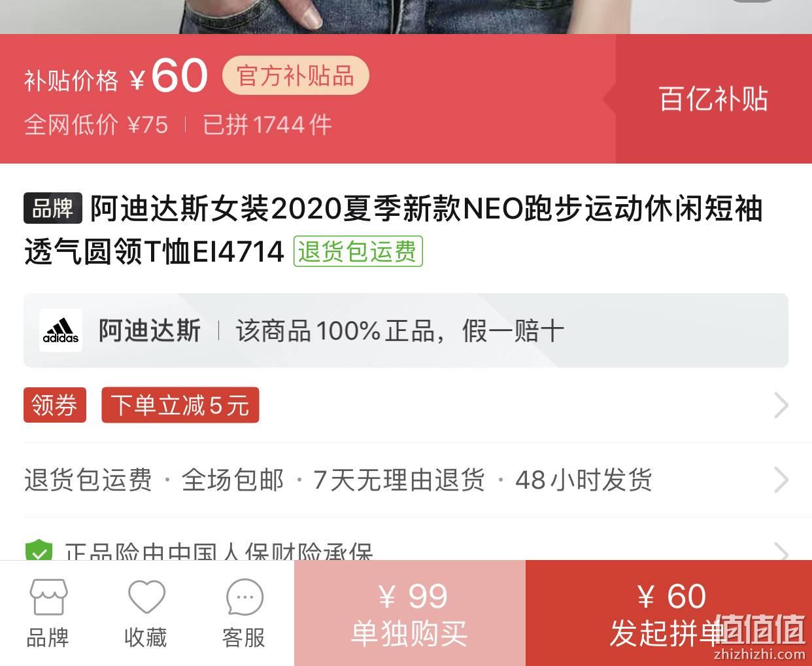The width and height of the screenshot is (812, 666).
Task: Open the 百亿补贴 subsidy banner
Action: 713,99
